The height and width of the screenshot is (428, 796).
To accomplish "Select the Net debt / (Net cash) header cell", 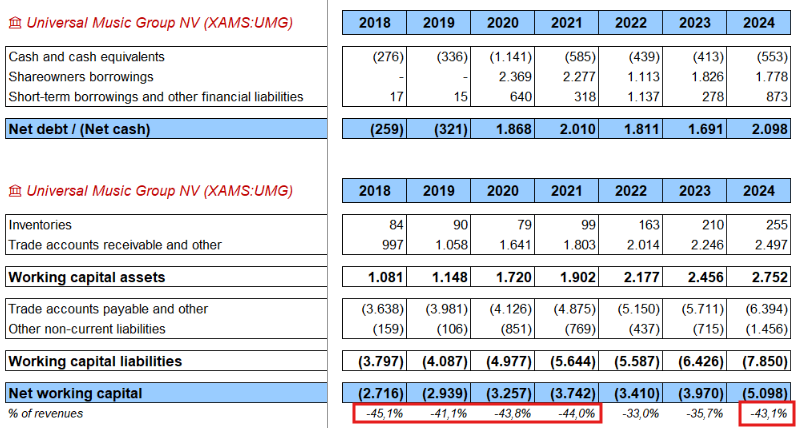I will click(166, 129).
